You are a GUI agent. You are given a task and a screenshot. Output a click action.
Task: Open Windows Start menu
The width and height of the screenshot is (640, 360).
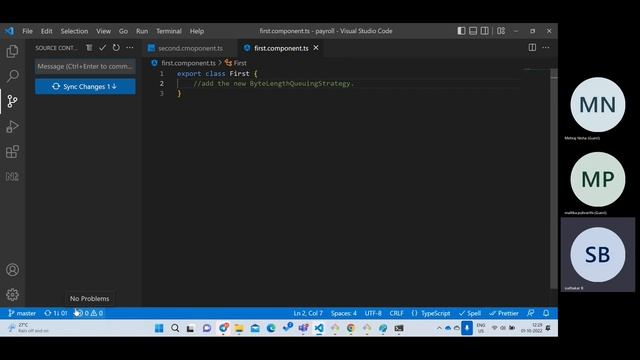[x=159, y=328]
